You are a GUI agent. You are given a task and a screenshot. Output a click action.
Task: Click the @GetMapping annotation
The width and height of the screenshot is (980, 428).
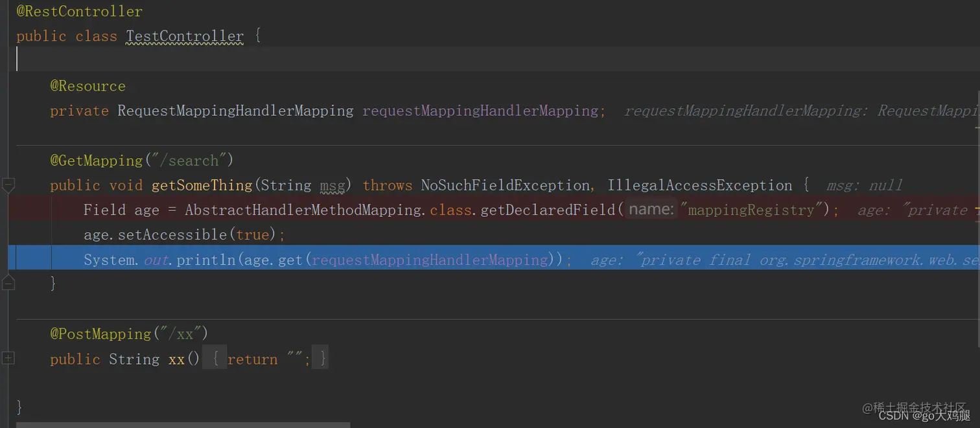point(97,161)
